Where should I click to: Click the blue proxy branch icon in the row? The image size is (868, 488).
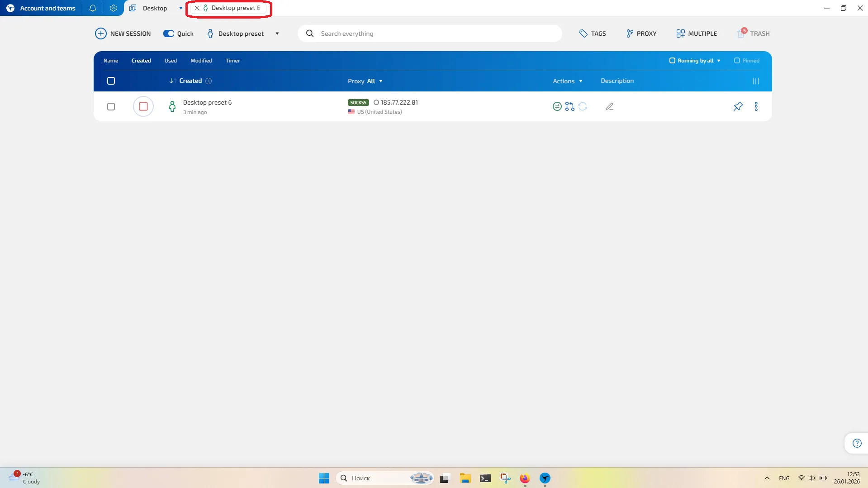coord(570,106)
